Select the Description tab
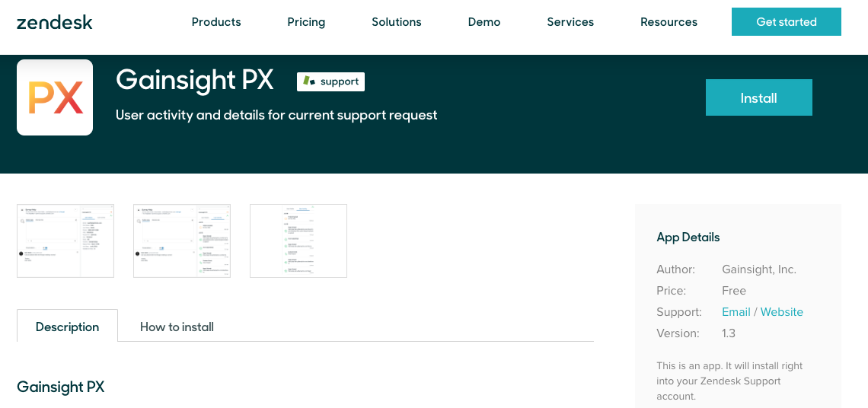 point(68,326)
